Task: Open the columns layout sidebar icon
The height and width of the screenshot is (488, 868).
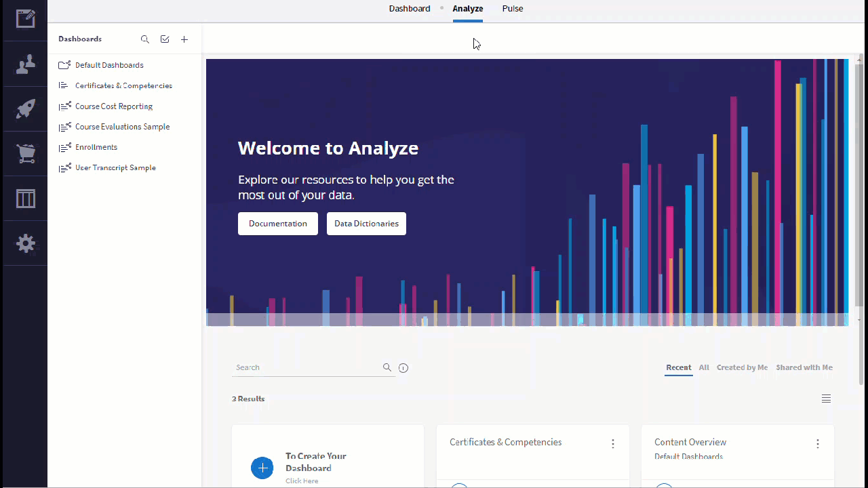Action: (x=25, y=199)
